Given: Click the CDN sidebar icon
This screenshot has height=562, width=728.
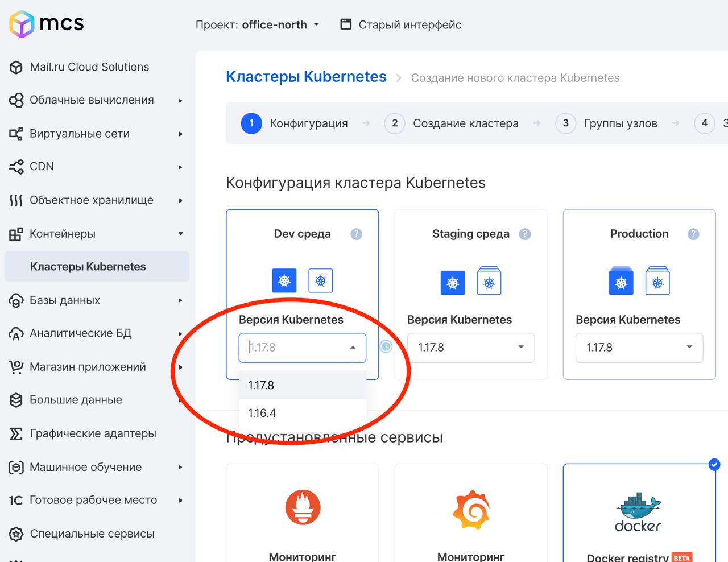Looking at the screenshot, I should 16,167.
